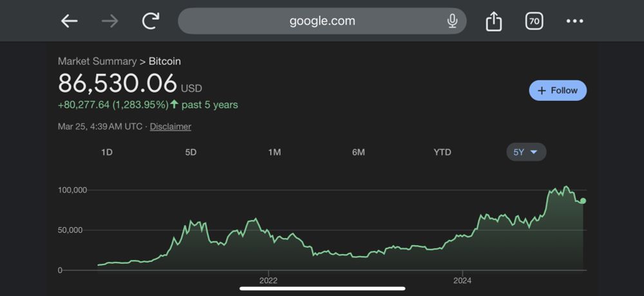
Task: Reload the page with refresh icon
Action: [x=150, y=21]
